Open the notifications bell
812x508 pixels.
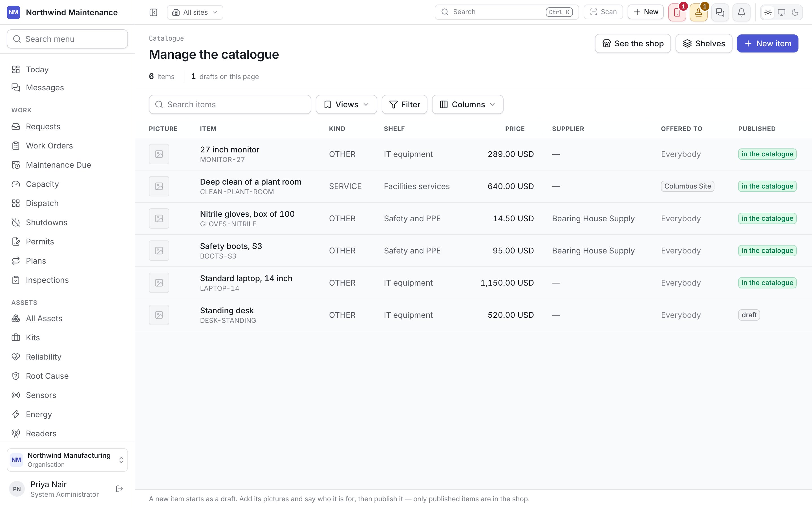pos(741,12)
